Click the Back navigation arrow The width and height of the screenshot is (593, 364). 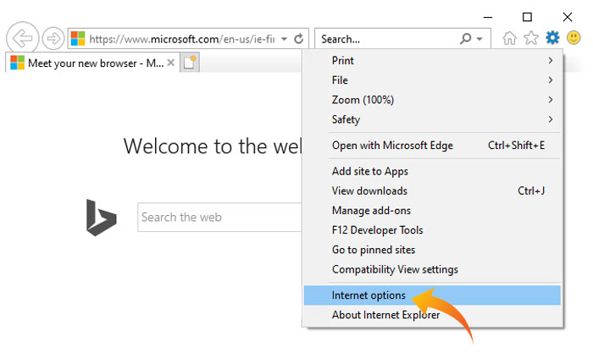[22, 38]
